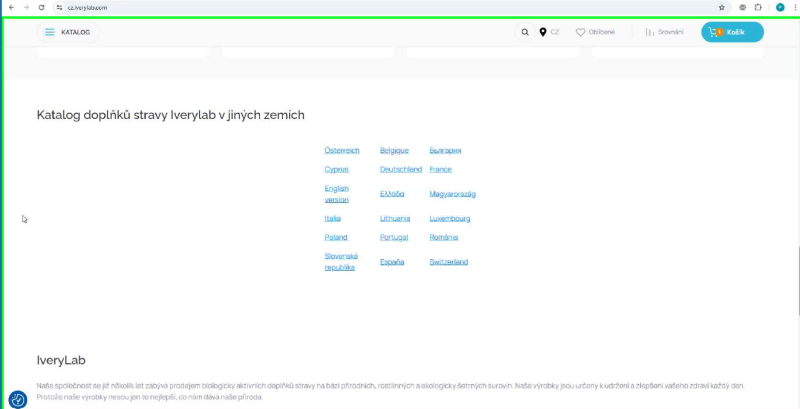Click the România country link

pyautogui.click(x=444, y=237)
